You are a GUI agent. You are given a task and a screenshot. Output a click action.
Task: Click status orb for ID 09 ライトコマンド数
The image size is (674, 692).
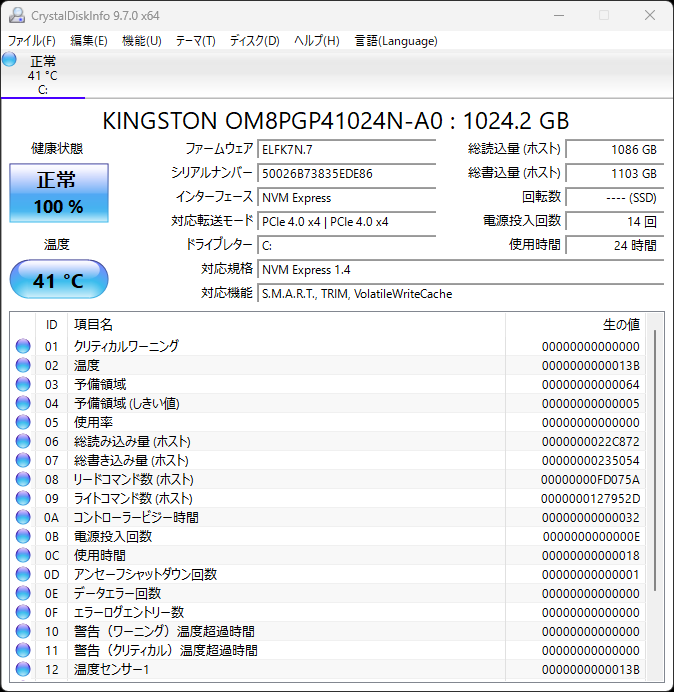pyautogui.click(x=23, y=498)
